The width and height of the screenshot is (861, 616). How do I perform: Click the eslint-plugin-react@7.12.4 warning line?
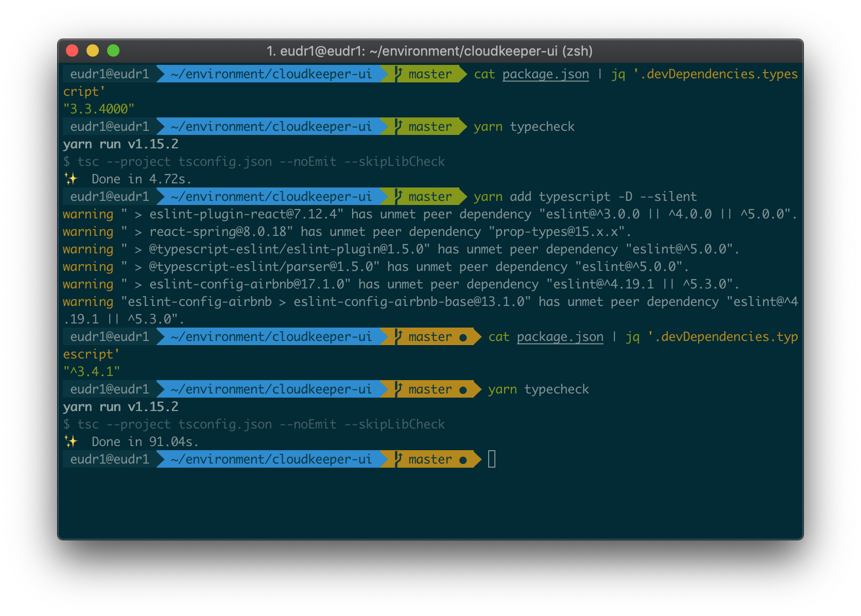[x=430, y=214]
